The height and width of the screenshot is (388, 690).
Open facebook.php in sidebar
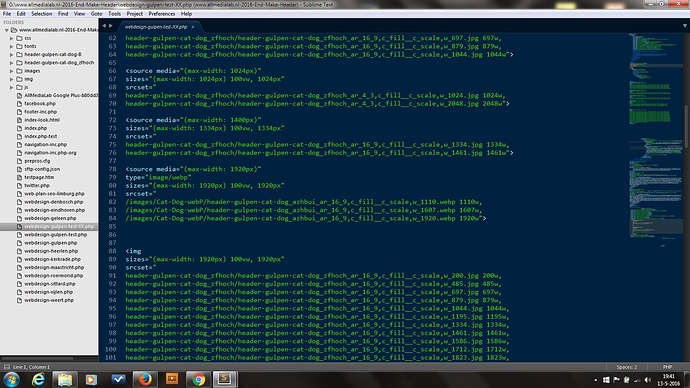pyautogui.click(x=40, y=104)
